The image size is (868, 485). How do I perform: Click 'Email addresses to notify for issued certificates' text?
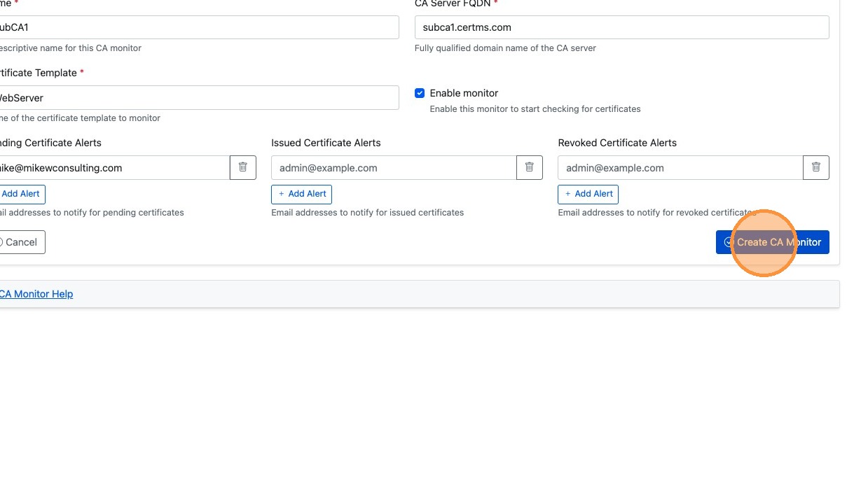(368, 213)
